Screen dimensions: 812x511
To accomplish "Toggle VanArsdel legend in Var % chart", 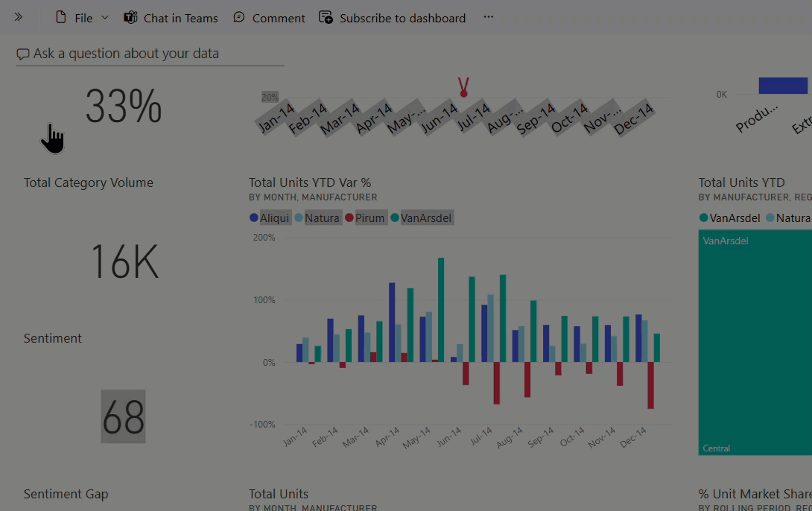I will [422, 218].
